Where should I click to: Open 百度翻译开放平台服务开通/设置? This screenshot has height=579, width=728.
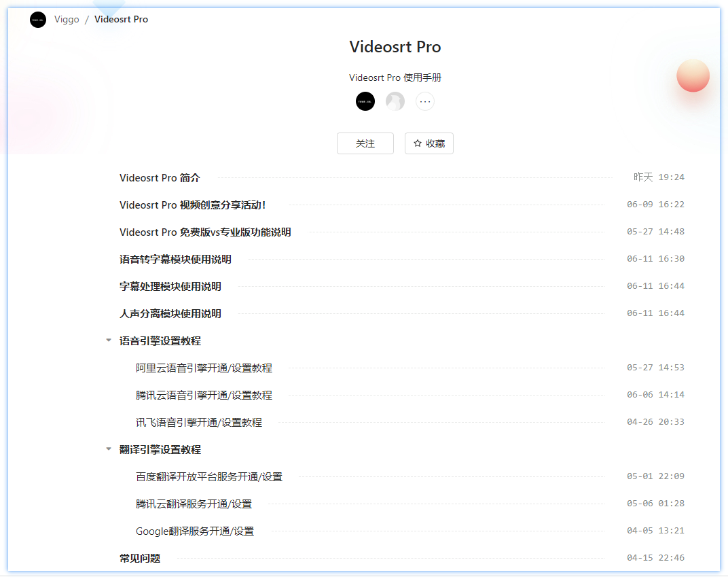209,477
